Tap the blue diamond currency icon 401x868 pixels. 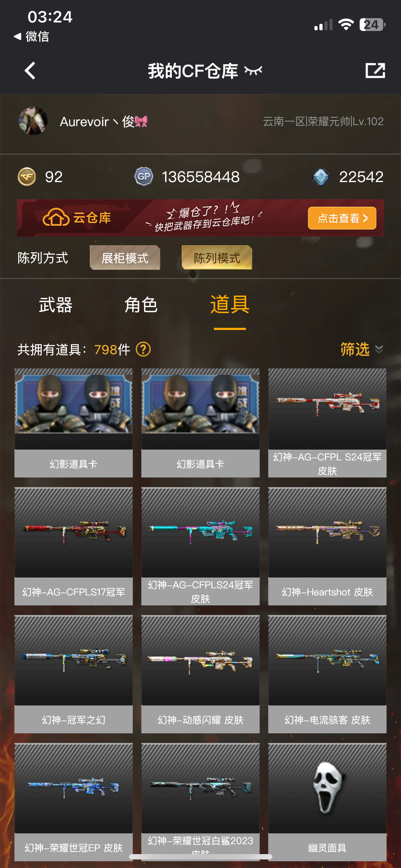(321, 177)
